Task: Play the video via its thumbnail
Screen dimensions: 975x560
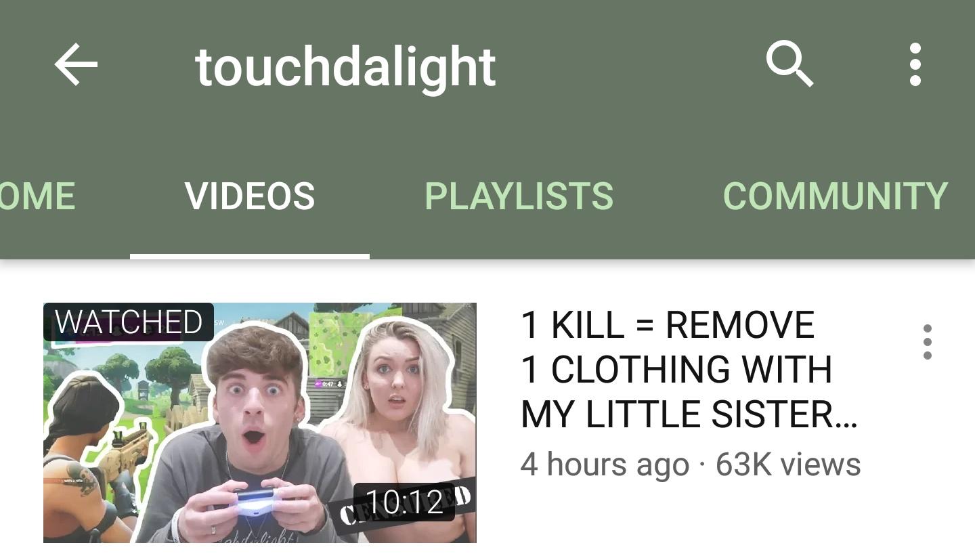Action: (x=260, y=423)
